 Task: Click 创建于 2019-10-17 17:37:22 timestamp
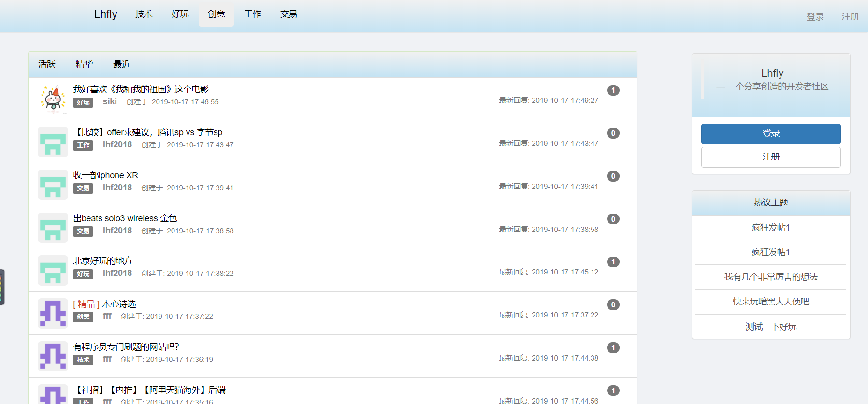(x=167, y=317)
